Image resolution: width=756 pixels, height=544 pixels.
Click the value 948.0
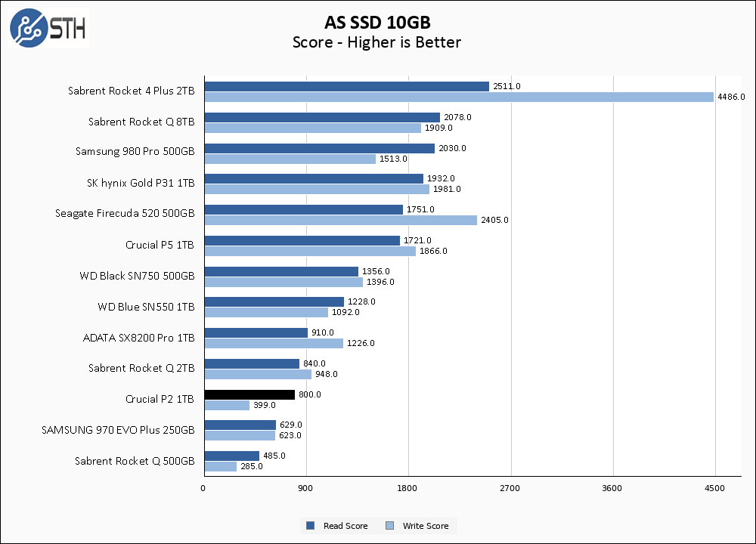pos(327,374)
